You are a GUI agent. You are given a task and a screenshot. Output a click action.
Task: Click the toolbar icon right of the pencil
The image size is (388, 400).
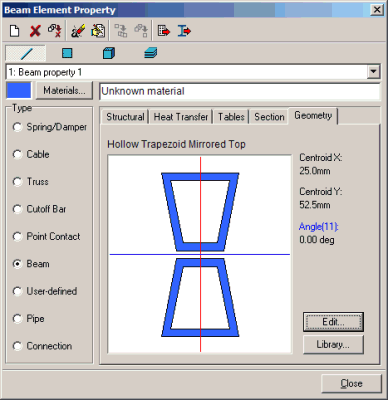tap(98, 31)
